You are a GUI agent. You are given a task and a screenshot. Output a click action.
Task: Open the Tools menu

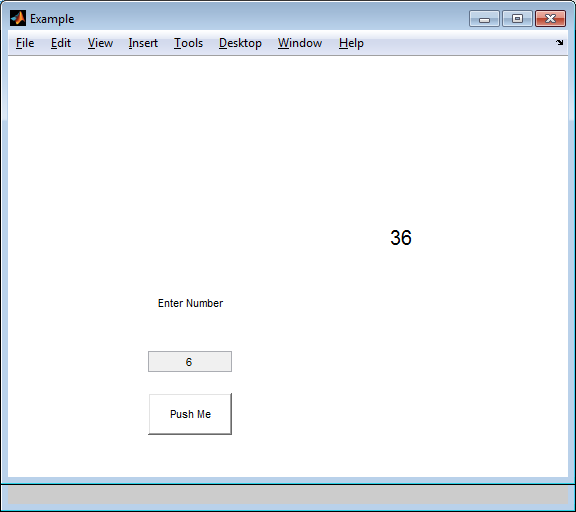coord(188,43)
